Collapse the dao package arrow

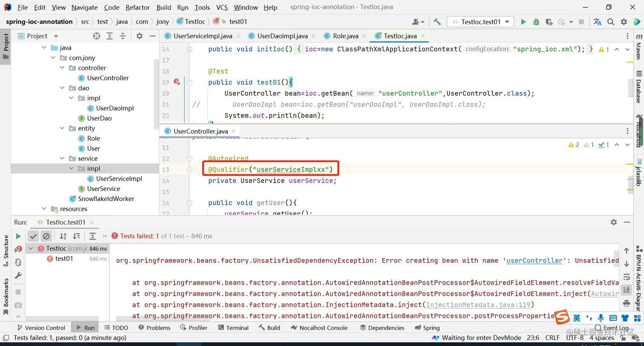click(62, 88)
